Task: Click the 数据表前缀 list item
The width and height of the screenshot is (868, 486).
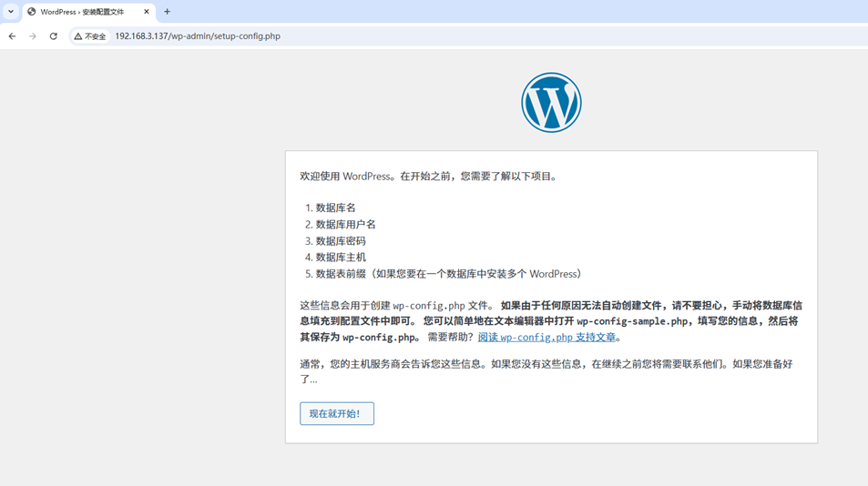Action: pos(448,274)
